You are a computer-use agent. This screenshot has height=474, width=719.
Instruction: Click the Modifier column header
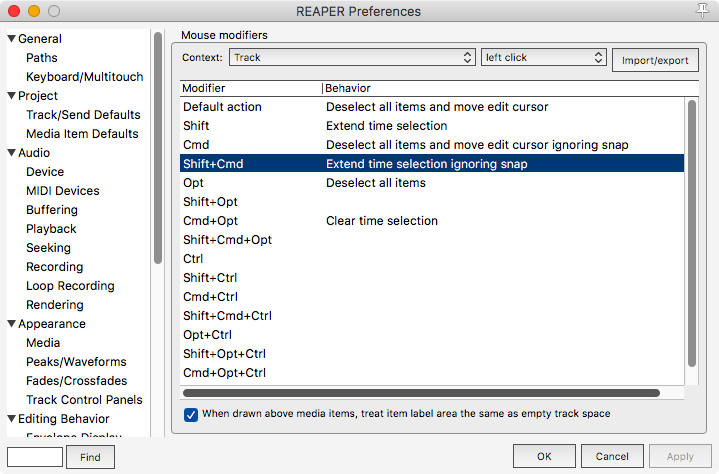coord(251,88)
